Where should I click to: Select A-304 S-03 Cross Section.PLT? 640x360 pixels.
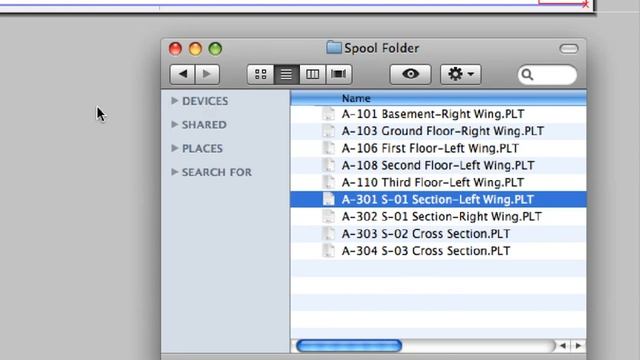[438, 251]
